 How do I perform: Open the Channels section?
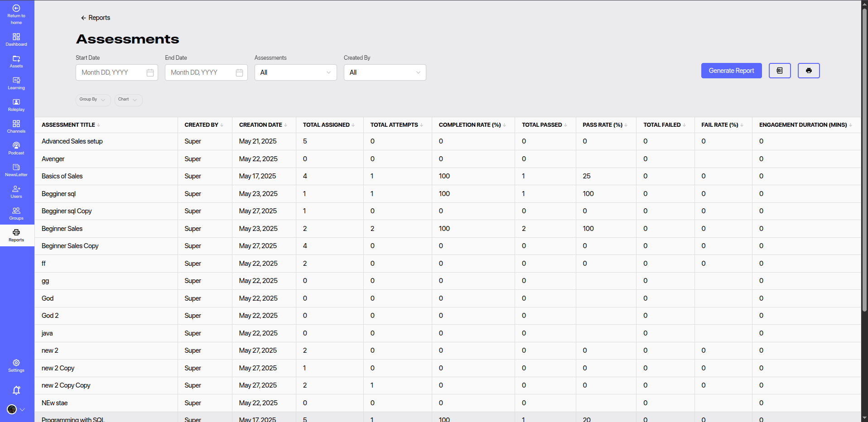[x=16, y=127]
